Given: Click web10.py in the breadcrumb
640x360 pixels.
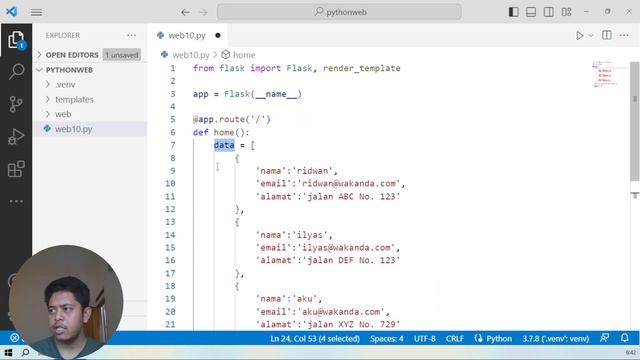Looking at the screenshot, I should coord(191,55).
